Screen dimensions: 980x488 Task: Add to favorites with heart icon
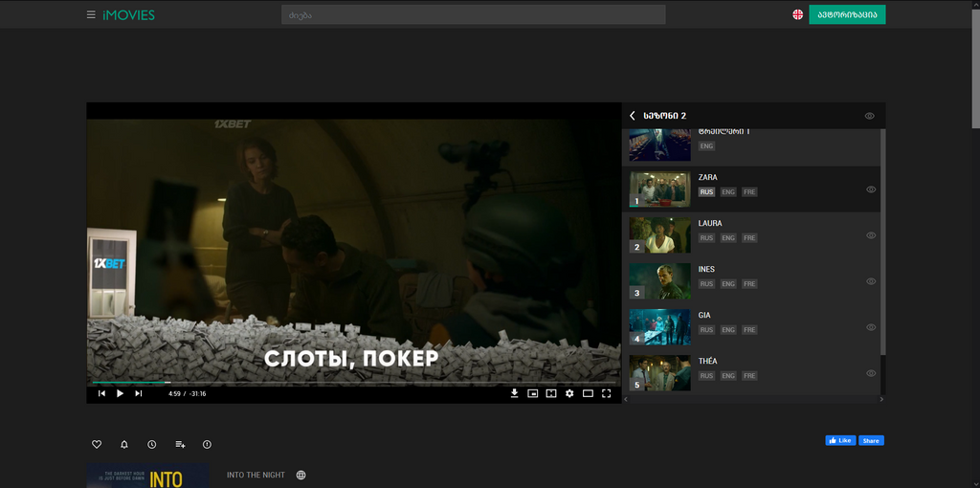pyautogui.click(x=97, y=444)
